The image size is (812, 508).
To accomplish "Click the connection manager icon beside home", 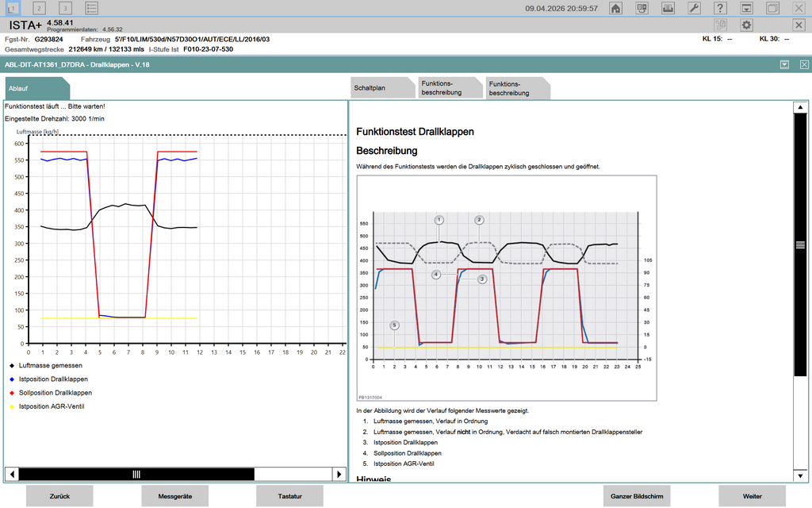I will pos(643,8).
